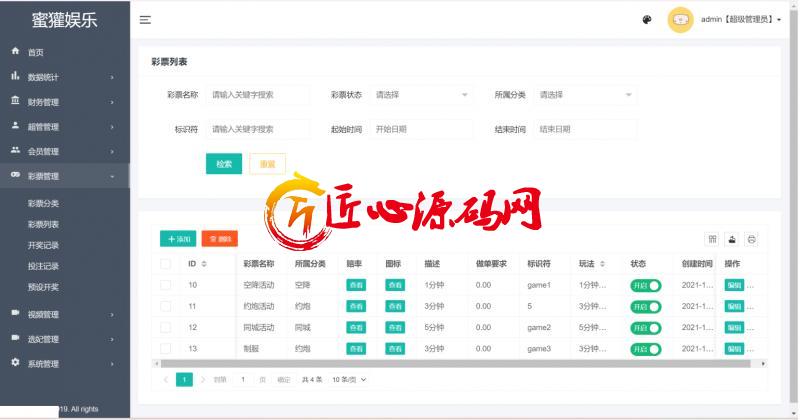The height and width of the screenshot is (420, 800).
Task: Check the checkbox for row ID 11
Action: click(165, 306)
